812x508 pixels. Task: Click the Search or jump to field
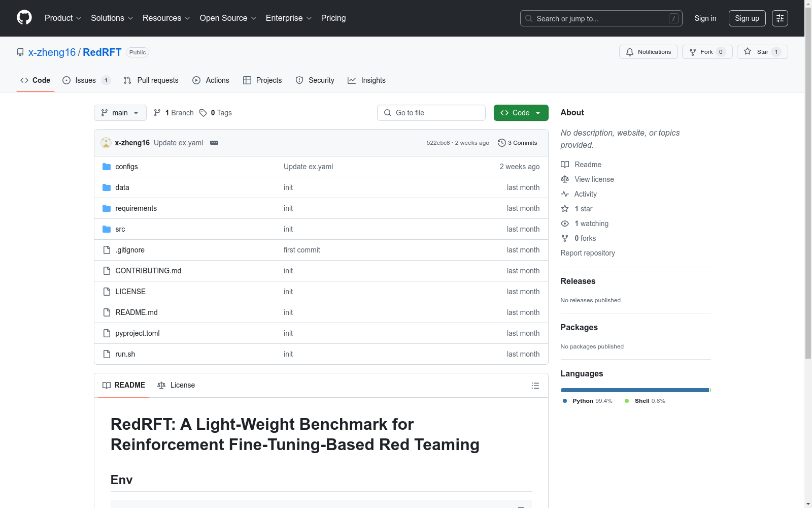[x=601, y=18]
